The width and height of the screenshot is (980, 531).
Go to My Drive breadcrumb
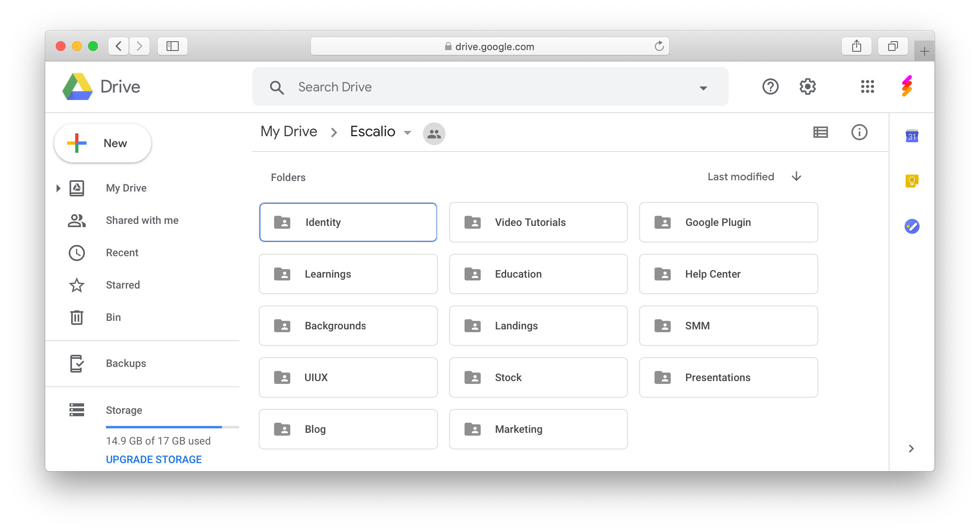289,131
